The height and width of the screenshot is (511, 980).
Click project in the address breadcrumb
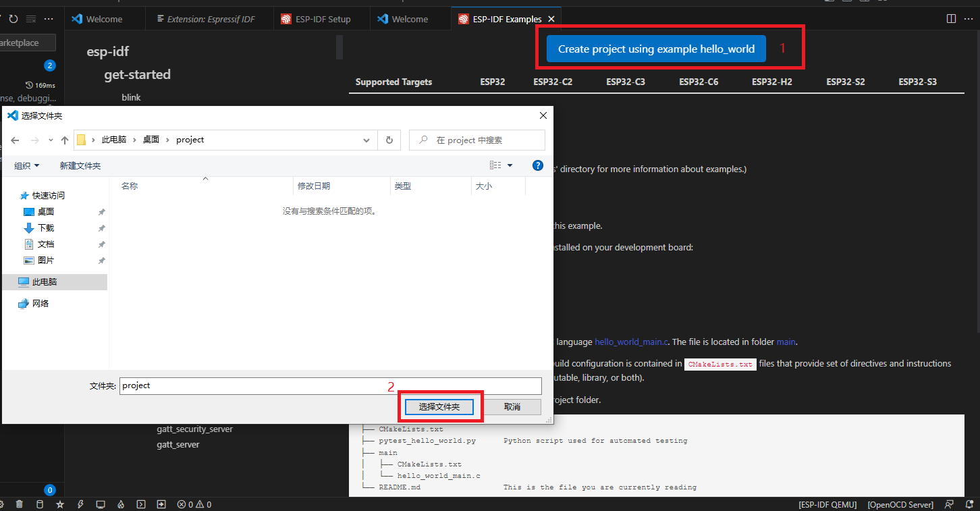(190, 140)
